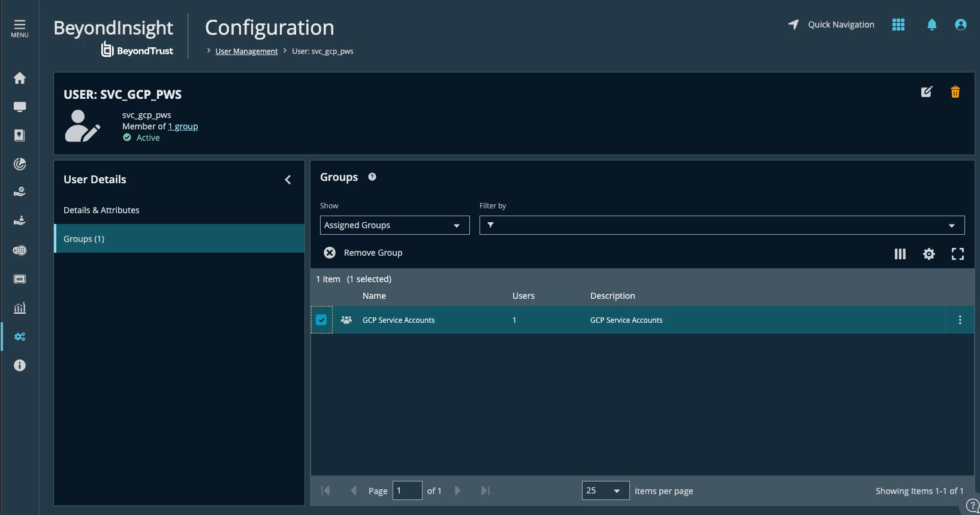This screenshot has width=980, height=515.
Task: Click the GCP Service Accounts name cell
Action: pyautogui.click(x=399, y=320)
